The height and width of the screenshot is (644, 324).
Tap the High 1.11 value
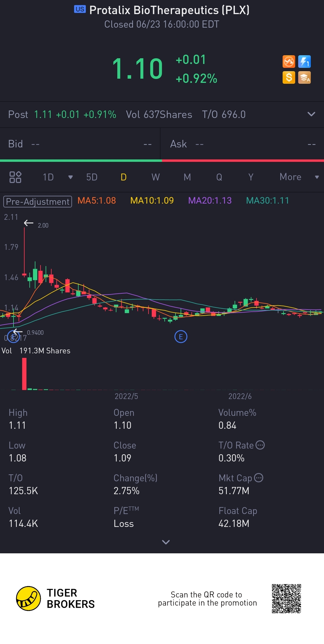17,425
